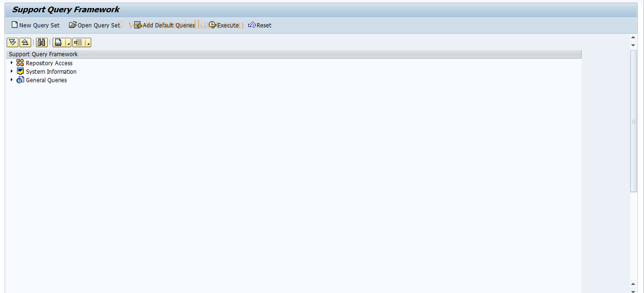Click the table layout icon

tap(78, 42)
